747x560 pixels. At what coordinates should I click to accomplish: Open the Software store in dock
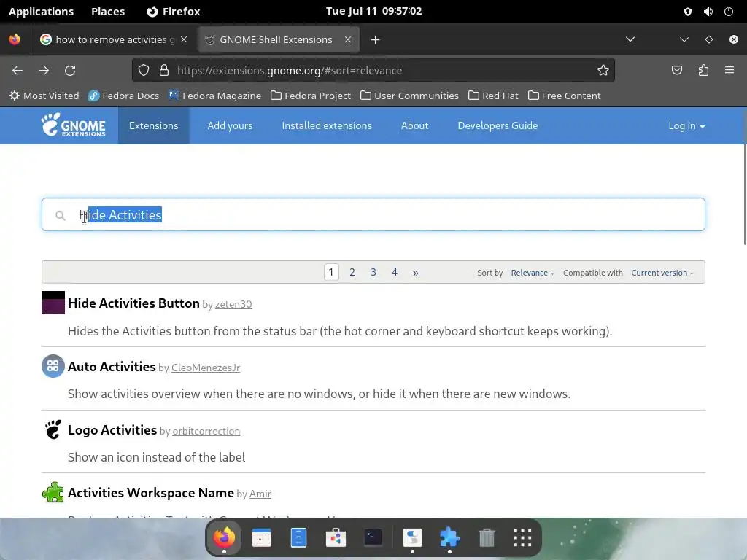336,537
